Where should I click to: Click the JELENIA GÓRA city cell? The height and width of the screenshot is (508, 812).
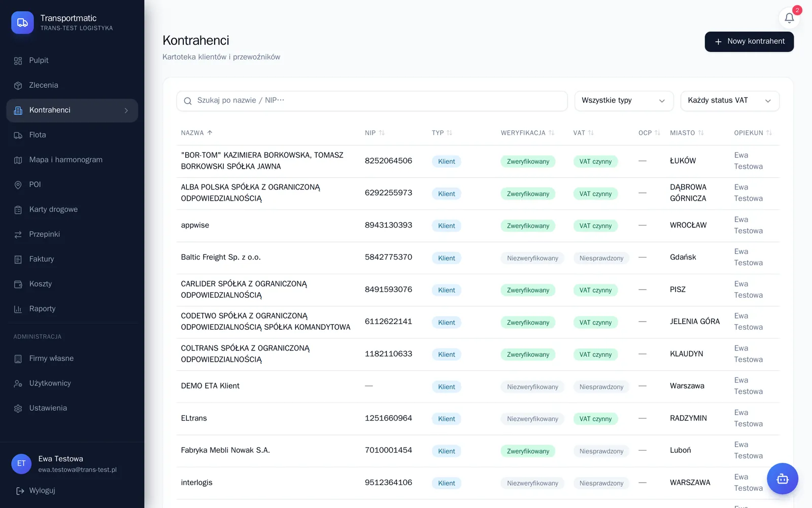[x=695, y=322]
